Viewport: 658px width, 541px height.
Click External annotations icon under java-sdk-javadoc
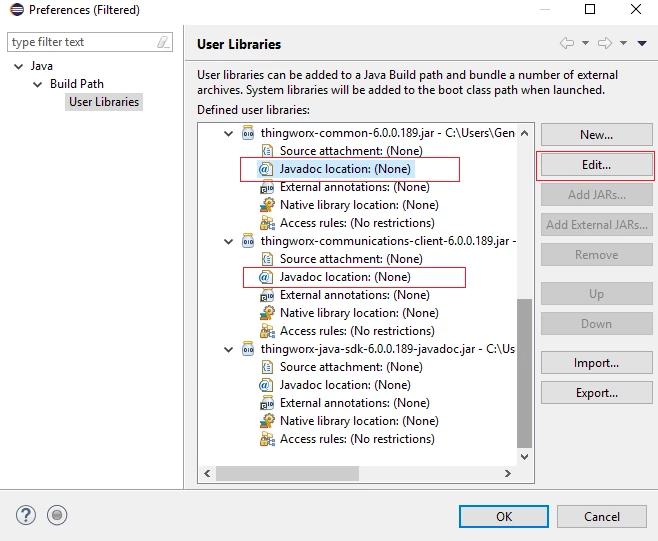[267, 403]
